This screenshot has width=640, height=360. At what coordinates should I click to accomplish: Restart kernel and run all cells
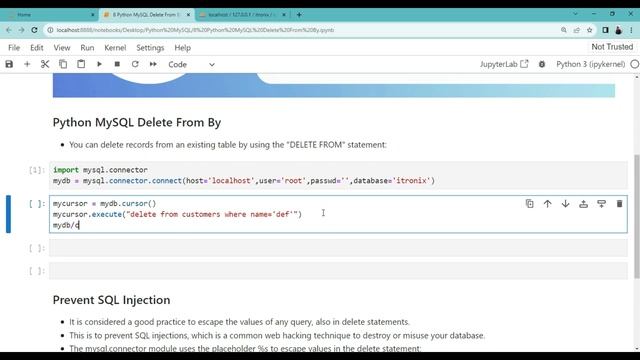(x=153, y=64)
